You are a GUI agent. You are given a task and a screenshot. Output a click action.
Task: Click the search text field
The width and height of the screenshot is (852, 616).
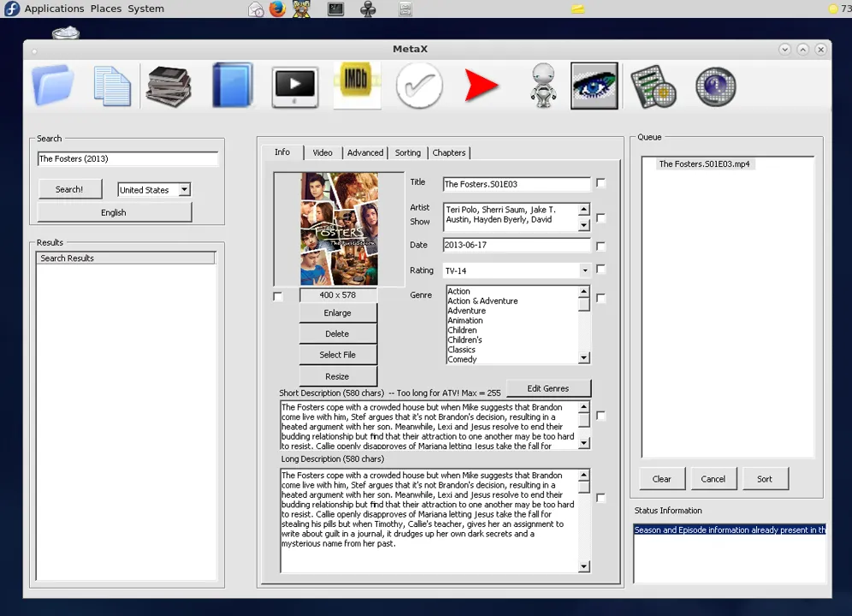coord(127,159)
